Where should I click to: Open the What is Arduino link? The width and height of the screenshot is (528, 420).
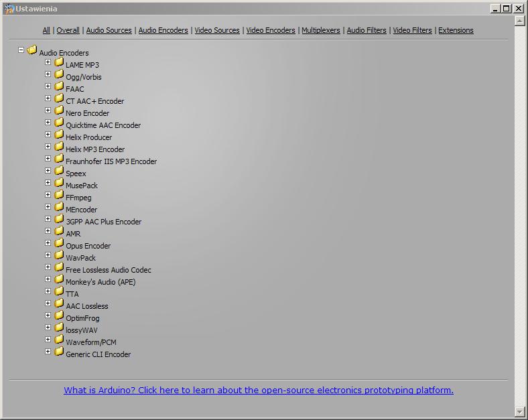(259, 390)
